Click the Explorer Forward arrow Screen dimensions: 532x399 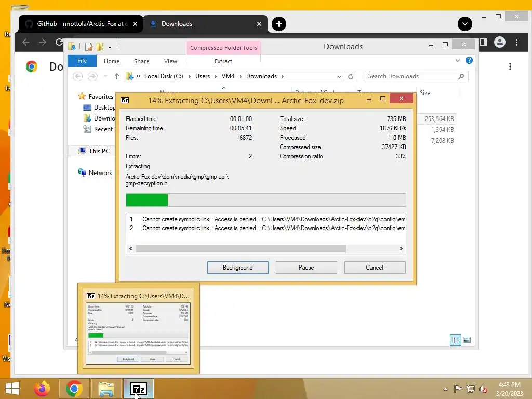tap(92, 76)
